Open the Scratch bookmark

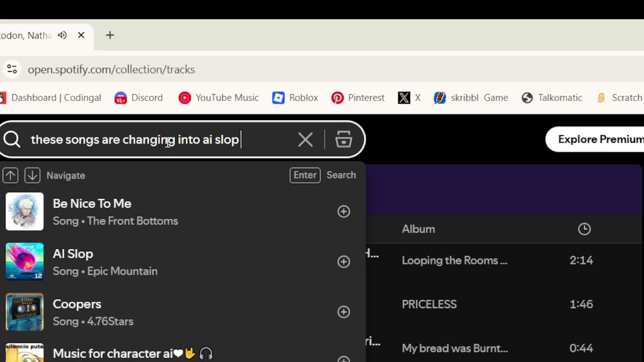(x=619, y=98)
